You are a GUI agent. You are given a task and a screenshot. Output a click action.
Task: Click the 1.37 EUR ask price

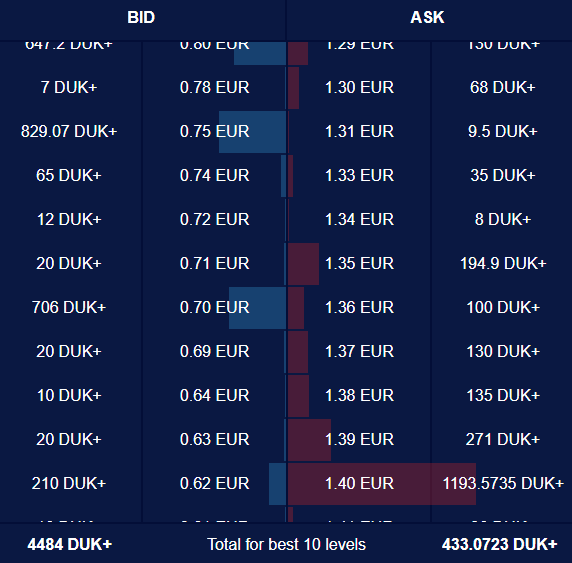(359, 351)
